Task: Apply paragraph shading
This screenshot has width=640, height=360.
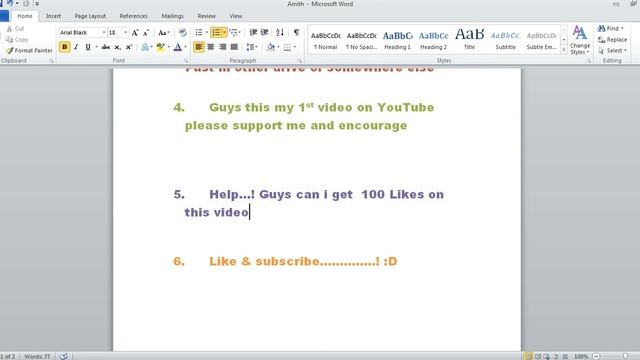Action: tap(270, 47)
